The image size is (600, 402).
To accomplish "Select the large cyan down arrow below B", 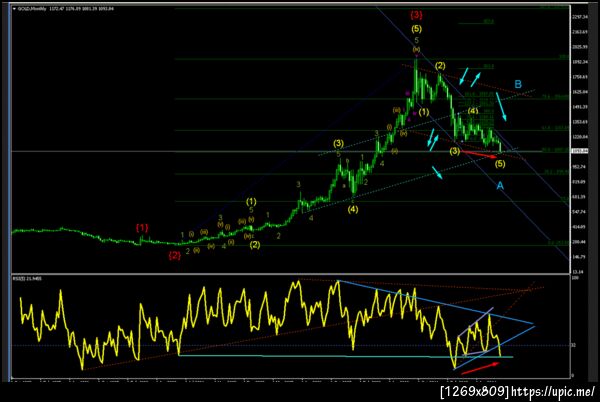I will (x=502, y=107).
